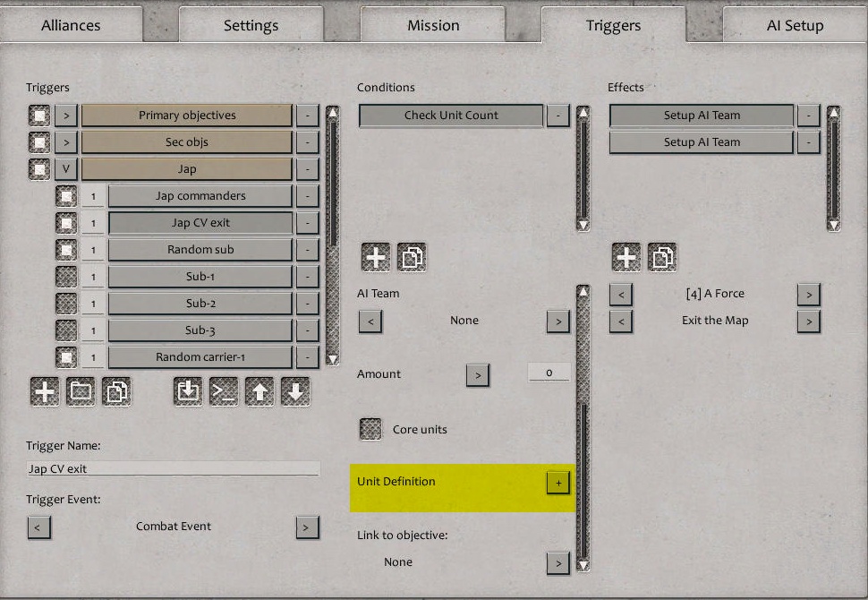Viewport: 868px width, 600px height.
Task: Click the Effects list scrollbar
Action: tap(833, 168)
